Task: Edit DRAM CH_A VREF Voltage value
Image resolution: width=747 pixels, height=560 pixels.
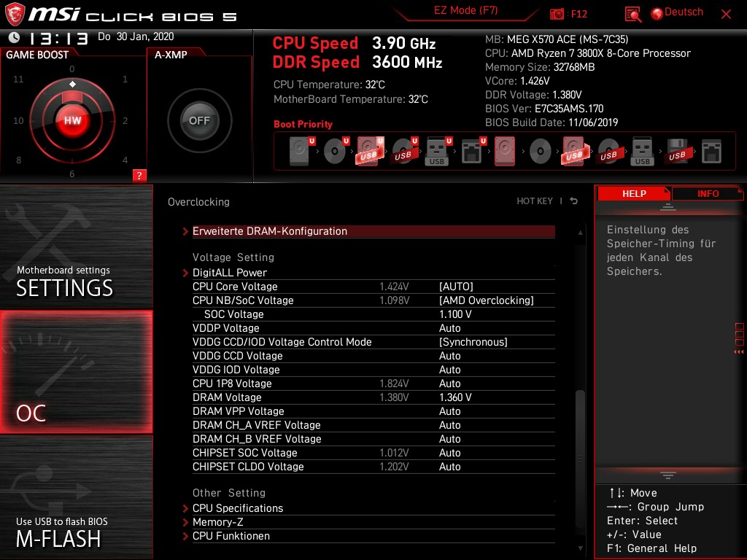Action: tap(449, 425)
